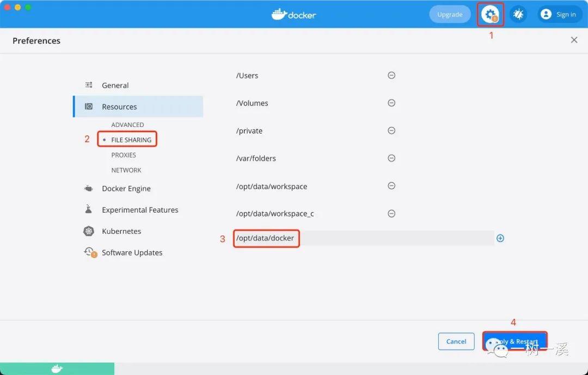Remove the /private shared directory
588x375 pixels.
pyautogui.click(x=391, y=130)
